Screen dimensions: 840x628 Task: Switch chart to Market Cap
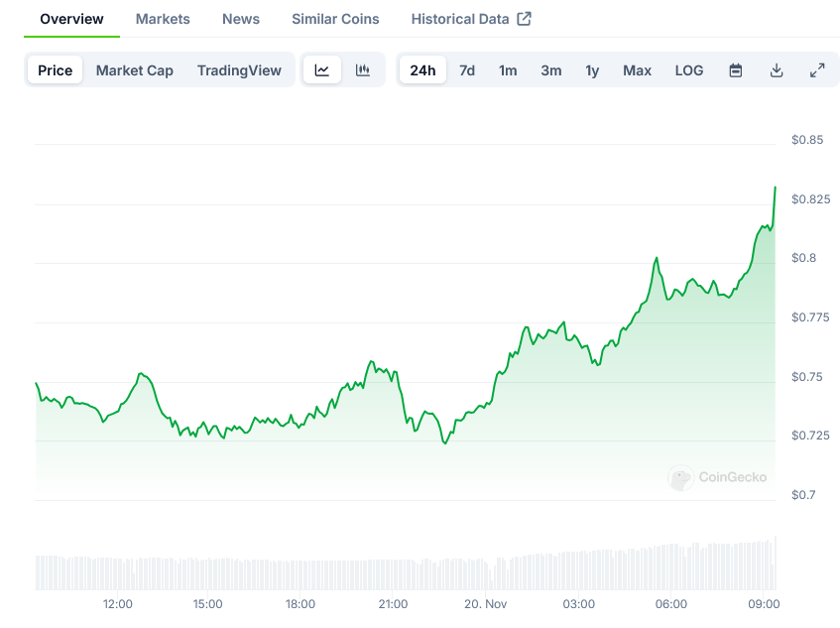point(135,70)
